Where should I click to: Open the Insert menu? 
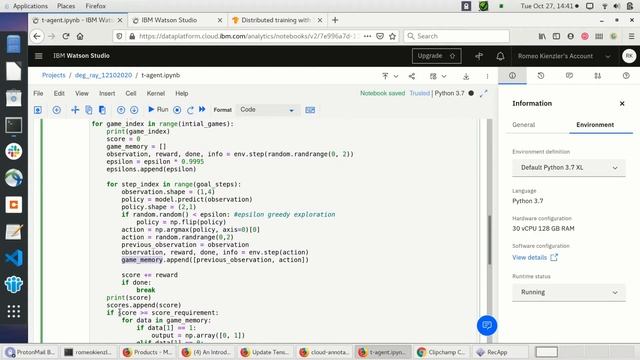[107, 93]
